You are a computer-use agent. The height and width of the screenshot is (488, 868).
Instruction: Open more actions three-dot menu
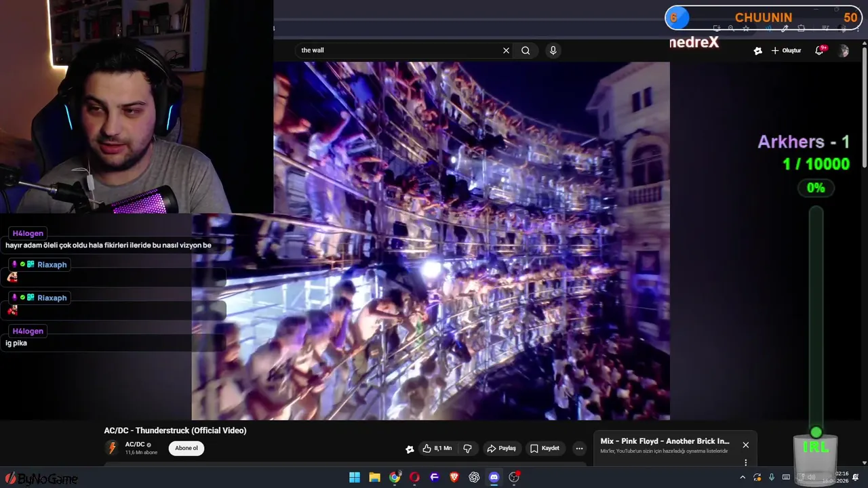pos(579,448)
